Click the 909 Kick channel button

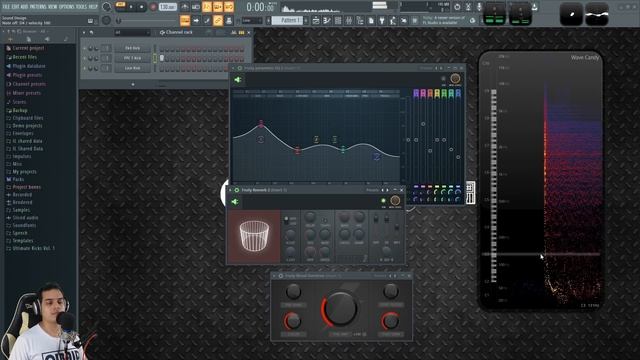click(132, 58)
